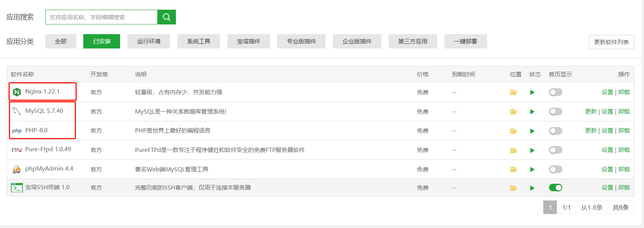This screenshot has width=644, height=228.
Task: Click the MySQL running status play icon
Action: pos(532,112)
